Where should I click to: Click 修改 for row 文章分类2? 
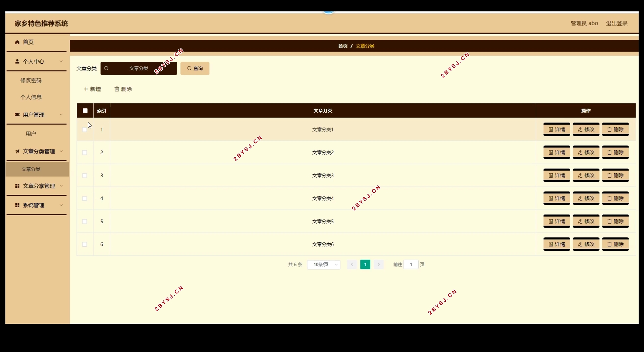[586, 153]
